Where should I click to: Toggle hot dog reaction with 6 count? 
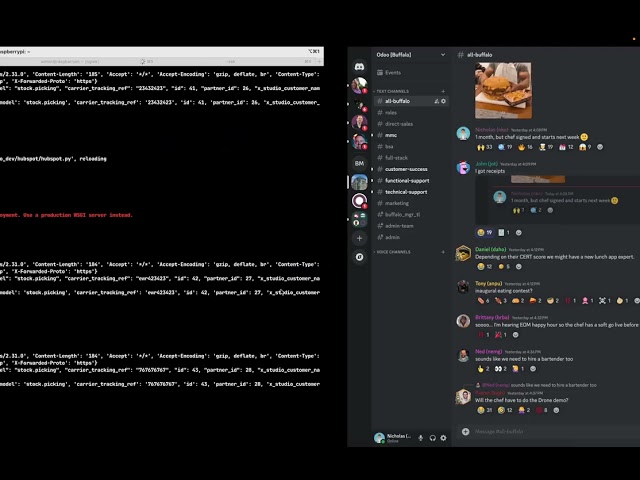pos(483,301)
